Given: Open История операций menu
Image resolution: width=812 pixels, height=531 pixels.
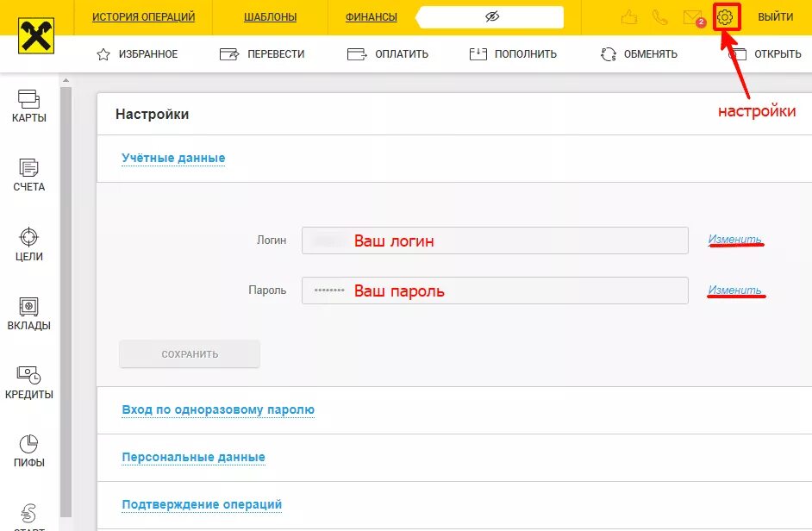Looking at the screenshot, I should 143,17.
